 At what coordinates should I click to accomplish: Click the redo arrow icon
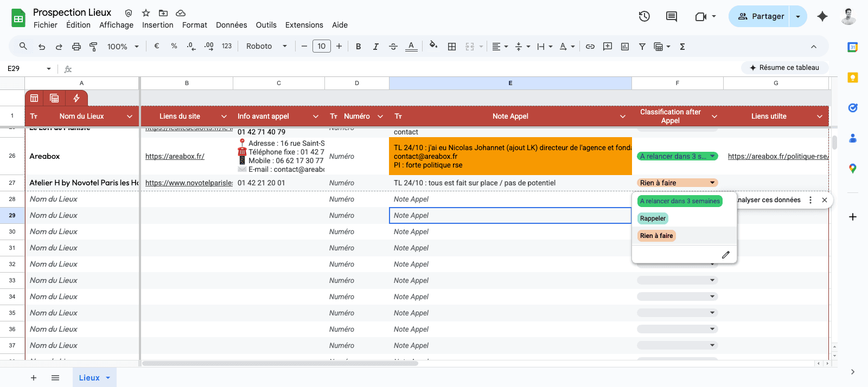[x=59, y=47]
